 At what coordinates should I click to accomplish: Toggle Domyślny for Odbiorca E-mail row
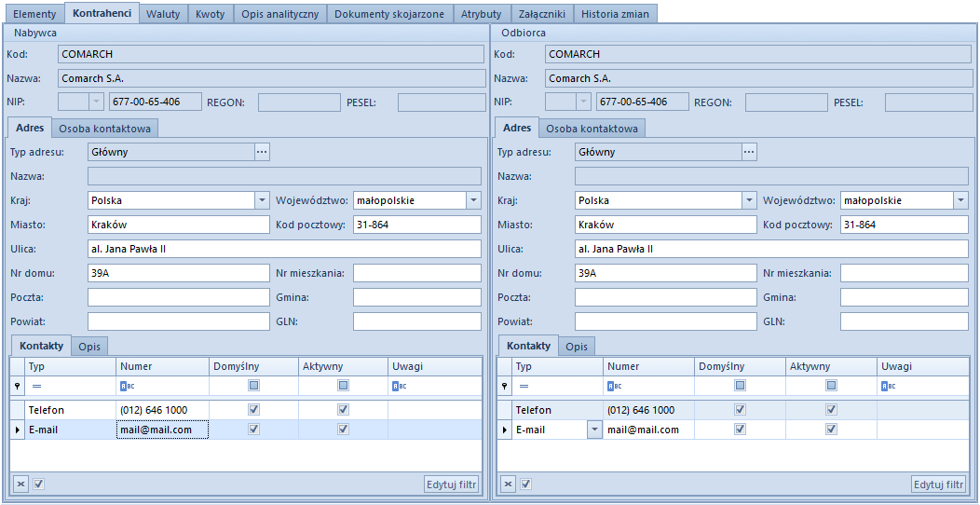pyautogui.click(x=741, y=430)
